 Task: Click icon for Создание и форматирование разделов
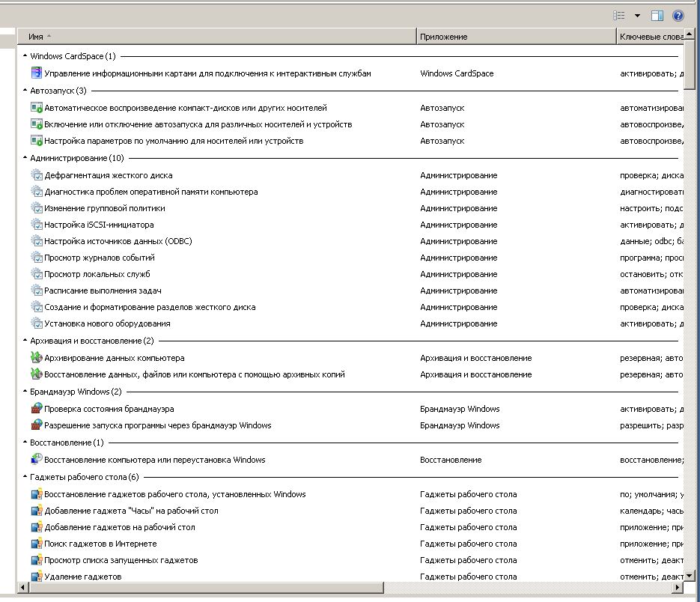[37, 307]
